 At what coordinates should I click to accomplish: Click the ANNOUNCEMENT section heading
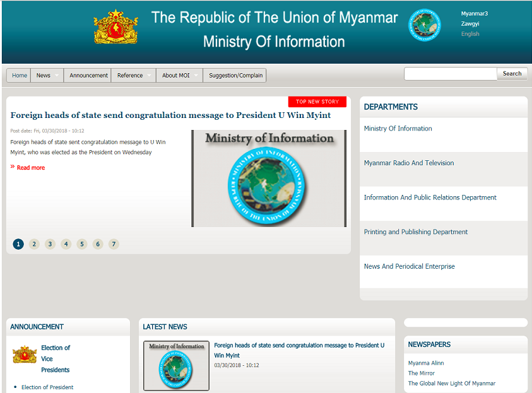(37, 327)
